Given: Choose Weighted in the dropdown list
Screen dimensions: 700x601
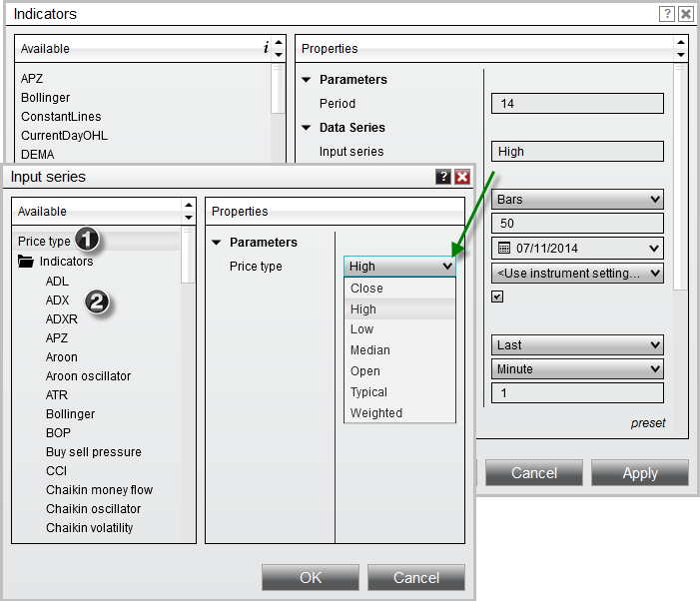Looking at the screenshot, I should 375,413.
